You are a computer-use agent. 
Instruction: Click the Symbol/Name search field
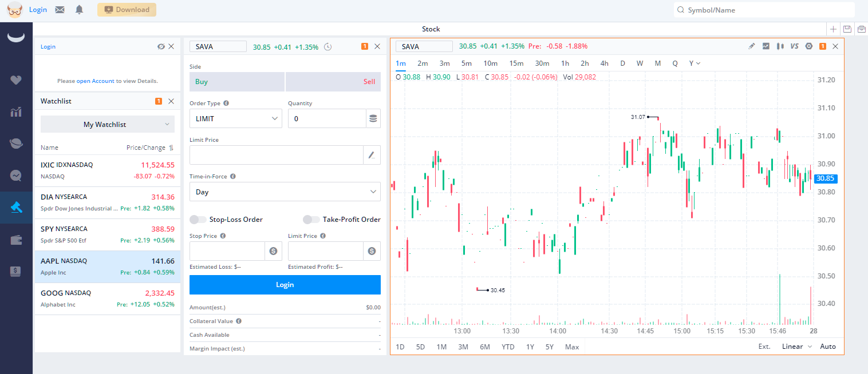[x=764, y=10]
